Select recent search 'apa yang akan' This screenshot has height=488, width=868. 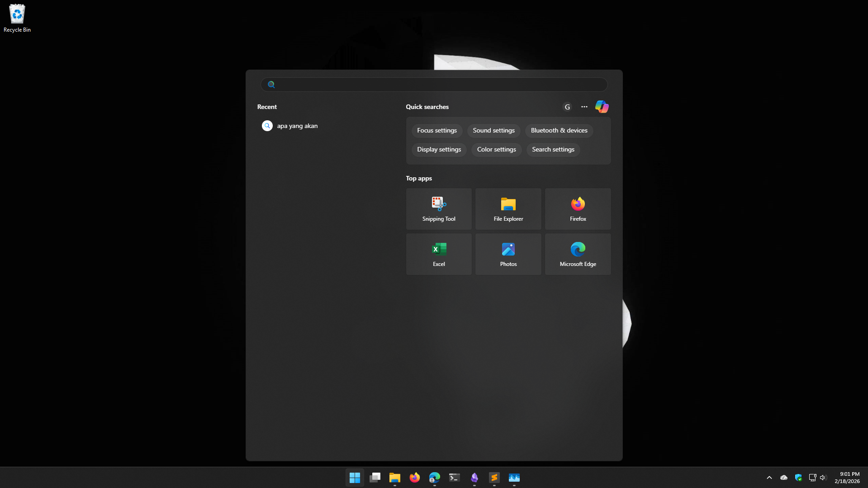click(297, 126)
